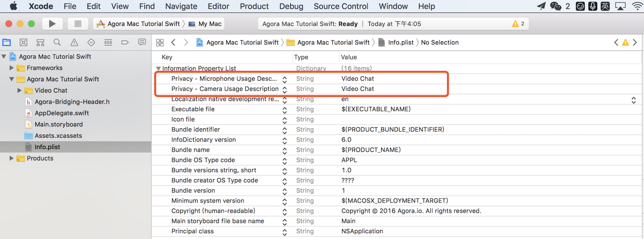Click the Stop button in toolbar

(78, 24)
